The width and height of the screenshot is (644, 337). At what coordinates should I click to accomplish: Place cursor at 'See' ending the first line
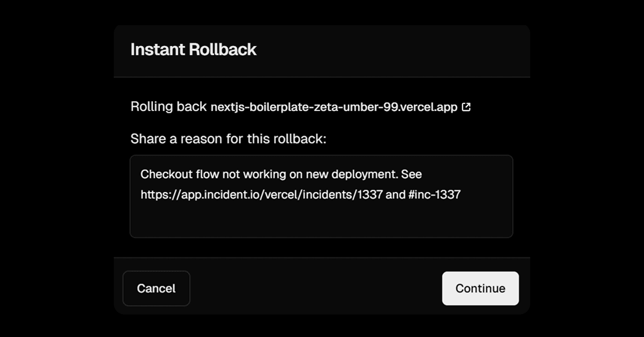point(414,174)
